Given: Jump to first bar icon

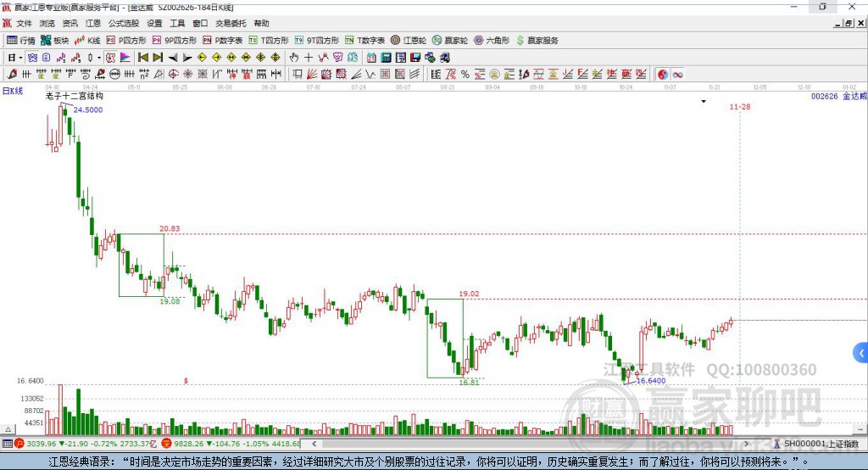Looking at the screenshot, I should [142, 58].
